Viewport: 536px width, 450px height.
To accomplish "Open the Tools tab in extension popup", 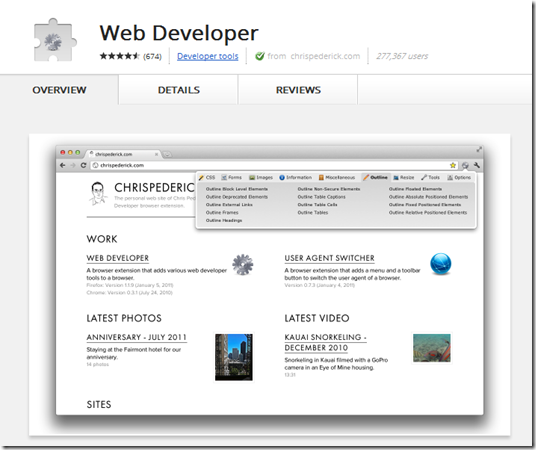I will pyautogui.click(x=430, y=177).
